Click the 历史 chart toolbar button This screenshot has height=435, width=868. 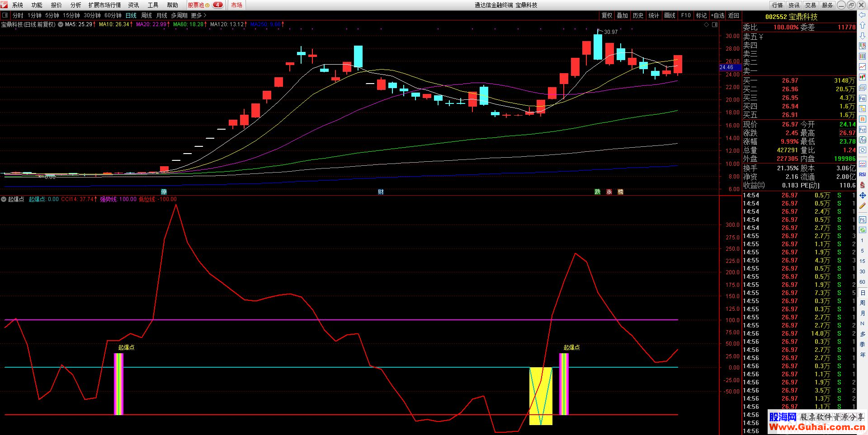coord(638,15)
